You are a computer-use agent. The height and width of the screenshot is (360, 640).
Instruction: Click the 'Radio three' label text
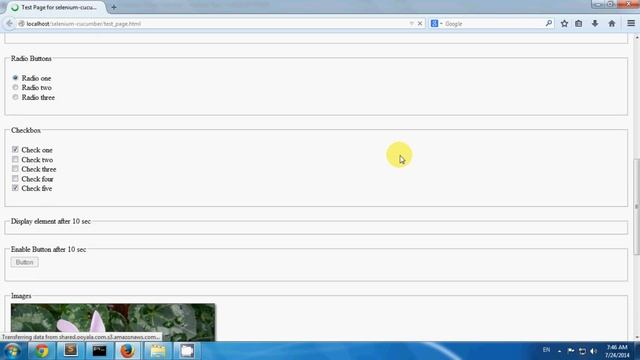(x=38, y=98)
